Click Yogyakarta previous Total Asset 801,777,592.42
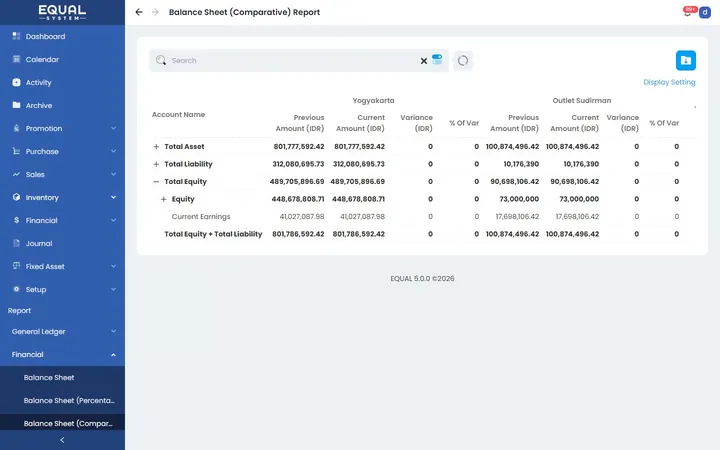Screen dimensions: 720x450 click(x=299, y=146)
